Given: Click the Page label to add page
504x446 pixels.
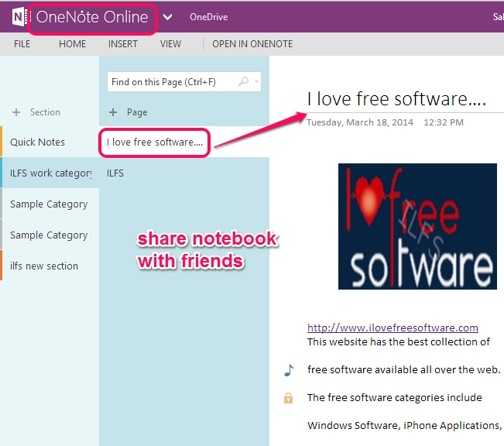Looking at the screenshot, I should pos(137,112).
